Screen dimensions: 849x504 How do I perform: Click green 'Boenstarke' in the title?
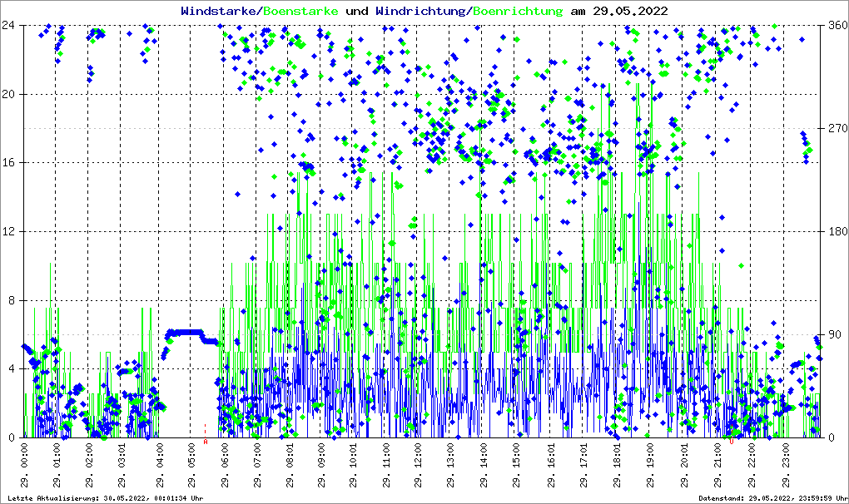[301, 11]
